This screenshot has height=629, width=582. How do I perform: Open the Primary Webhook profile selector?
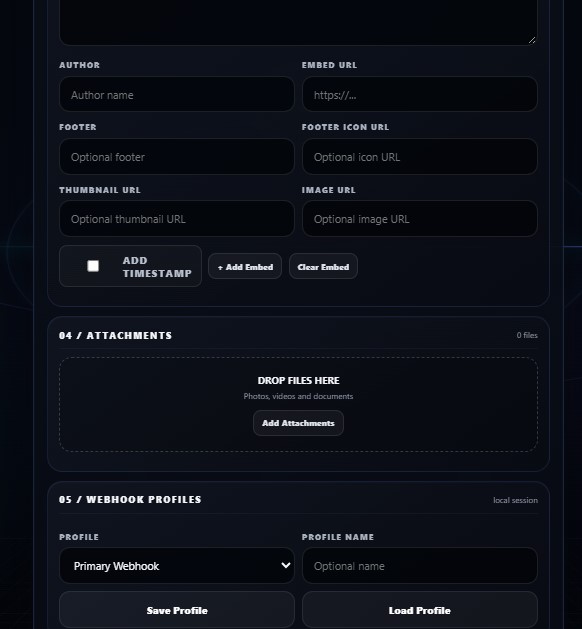pyautogui.click(x=176, y=566)
